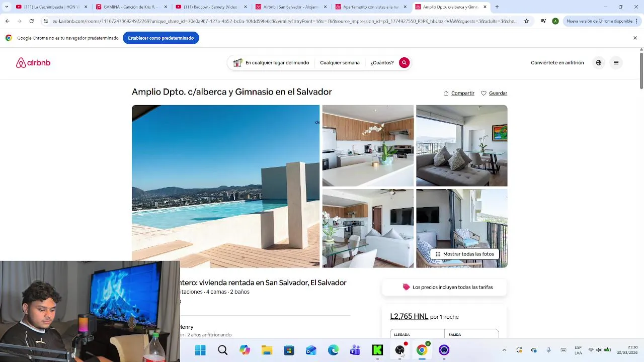This screenshot has width=644, height=362.
Task: Select the LLEGADA check-in date field
Action: (417, 334)
